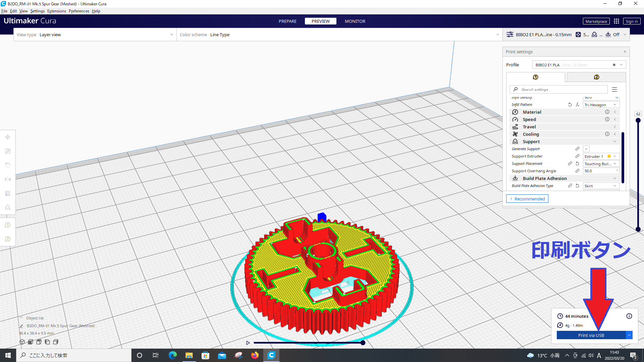Enable link icon for Support Placement

coord(570,164)
